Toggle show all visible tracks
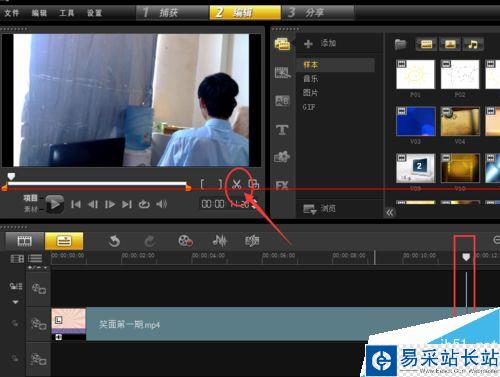The width and height of the screenshot is (500, 377). click(17, 259)
